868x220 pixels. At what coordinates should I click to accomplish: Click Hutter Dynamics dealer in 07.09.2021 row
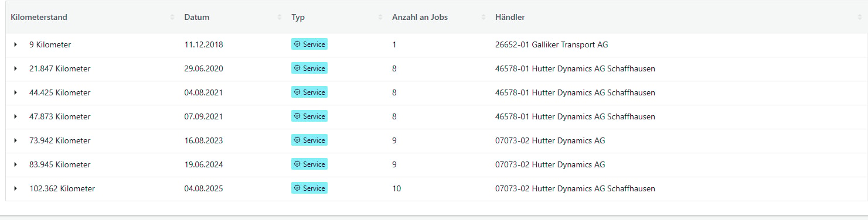575,116
